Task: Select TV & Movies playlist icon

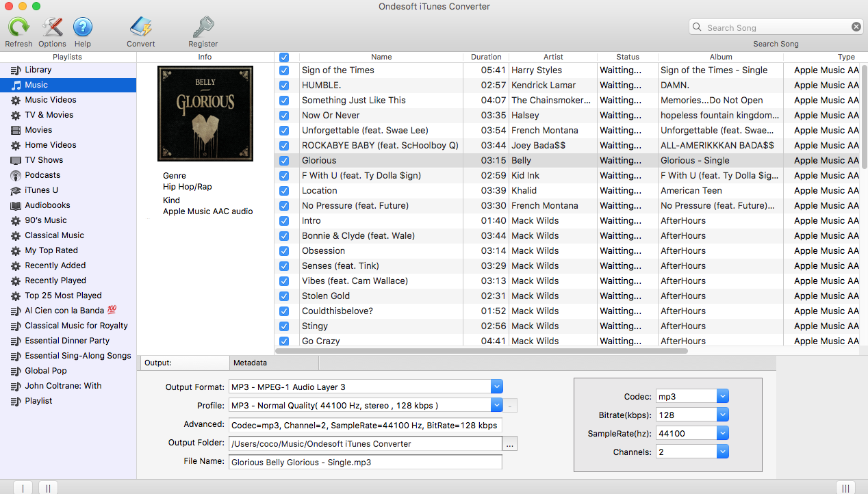Action: [16, 115]
